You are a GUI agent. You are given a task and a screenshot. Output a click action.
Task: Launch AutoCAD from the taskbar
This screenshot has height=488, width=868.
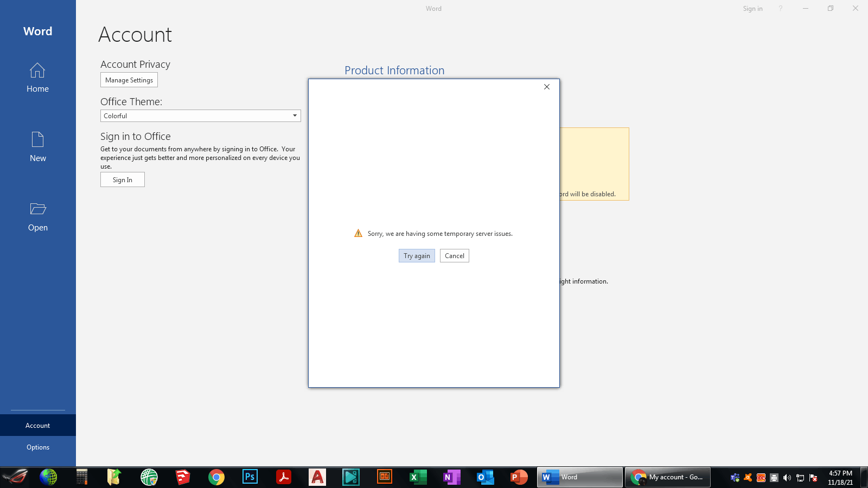click(x=317, y=477)
